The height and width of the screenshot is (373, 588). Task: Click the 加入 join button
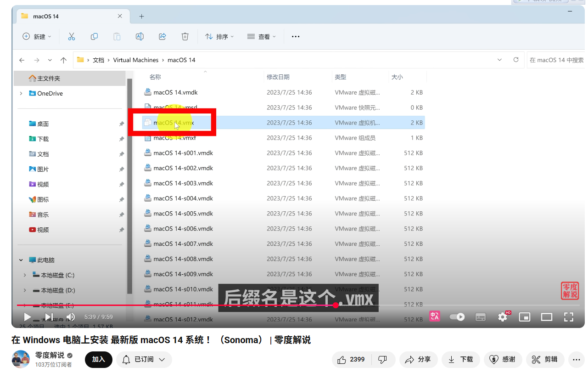pos(99,359)
